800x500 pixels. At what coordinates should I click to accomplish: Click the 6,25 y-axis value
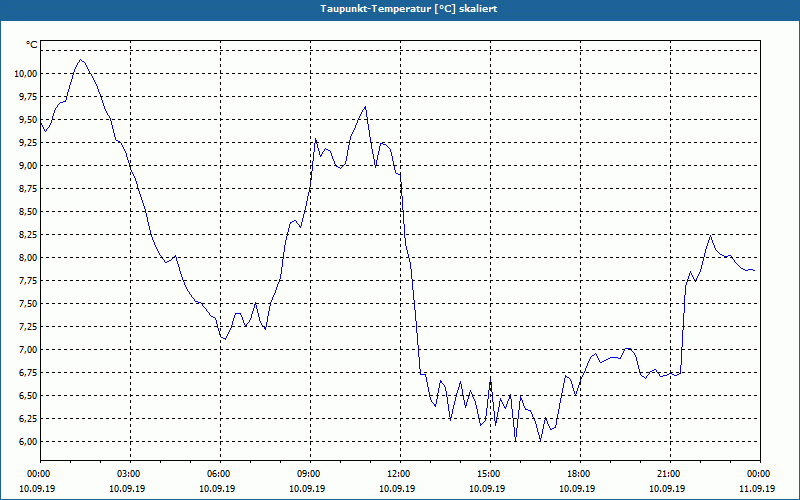(27, 418)
